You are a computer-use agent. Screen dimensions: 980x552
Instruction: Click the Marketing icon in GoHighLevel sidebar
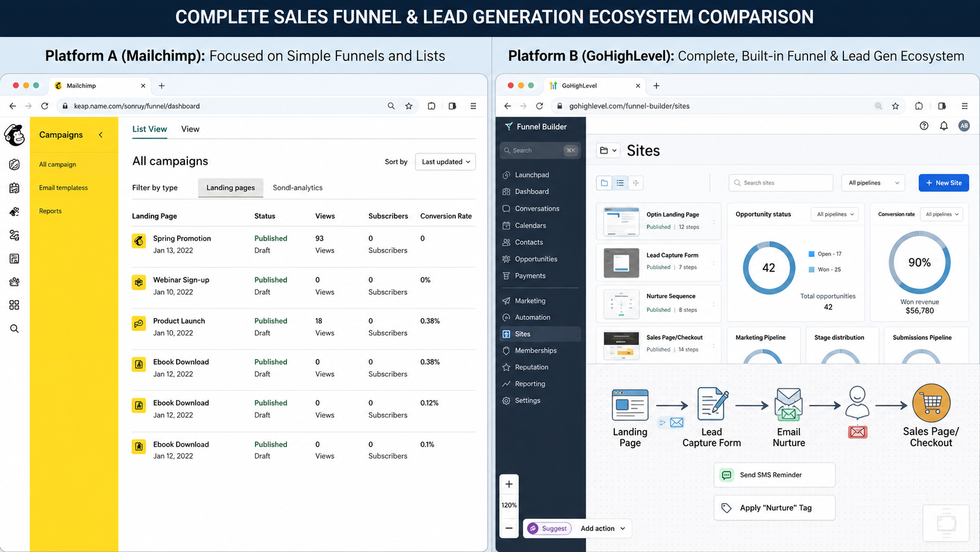tap(506, 301)
